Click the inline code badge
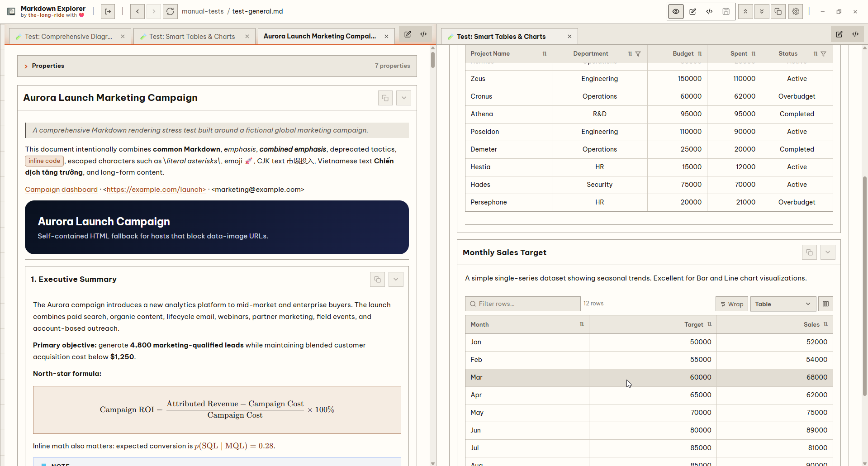This screenshot has height=466, width=868. click(x=44, y=161)
